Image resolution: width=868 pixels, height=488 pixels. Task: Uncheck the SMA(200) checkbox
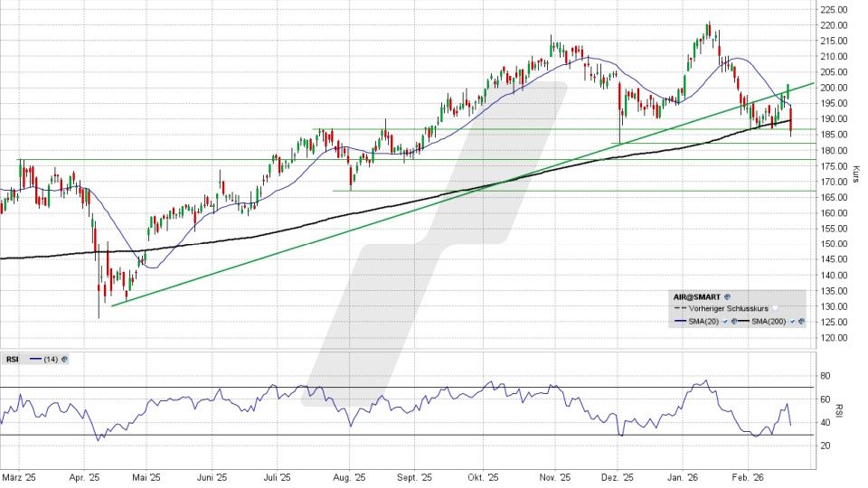[792, 321]
